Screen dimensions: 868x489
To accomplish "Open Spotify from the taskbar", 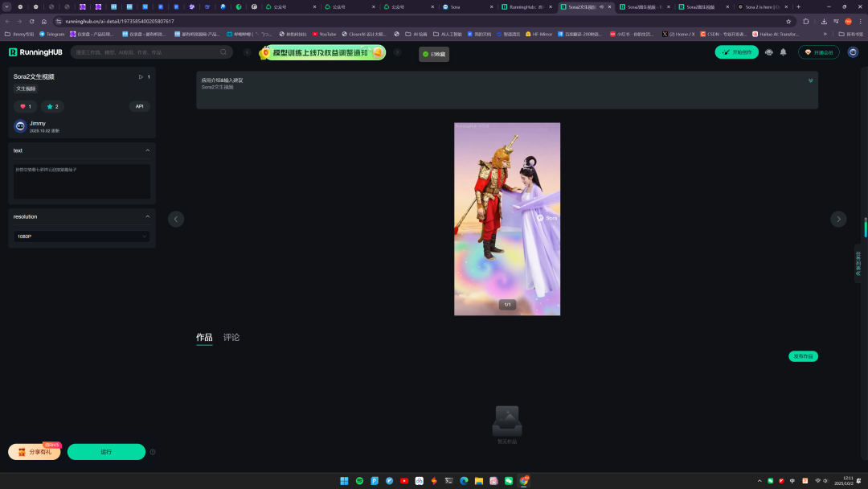I will [x=359, y=481].
